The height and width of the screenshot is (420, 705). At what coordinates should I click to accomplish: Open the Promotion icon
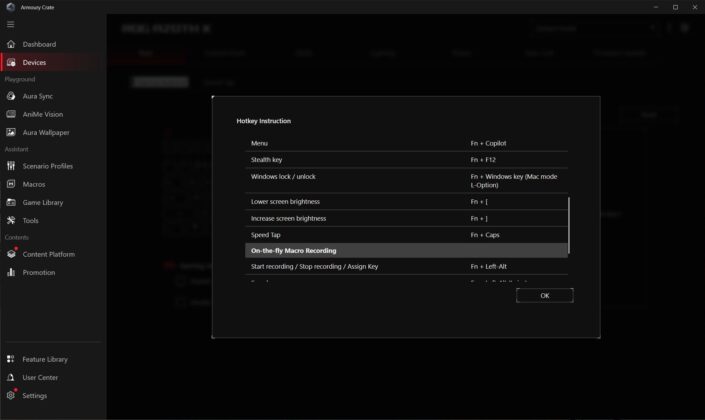click(11, 272)
